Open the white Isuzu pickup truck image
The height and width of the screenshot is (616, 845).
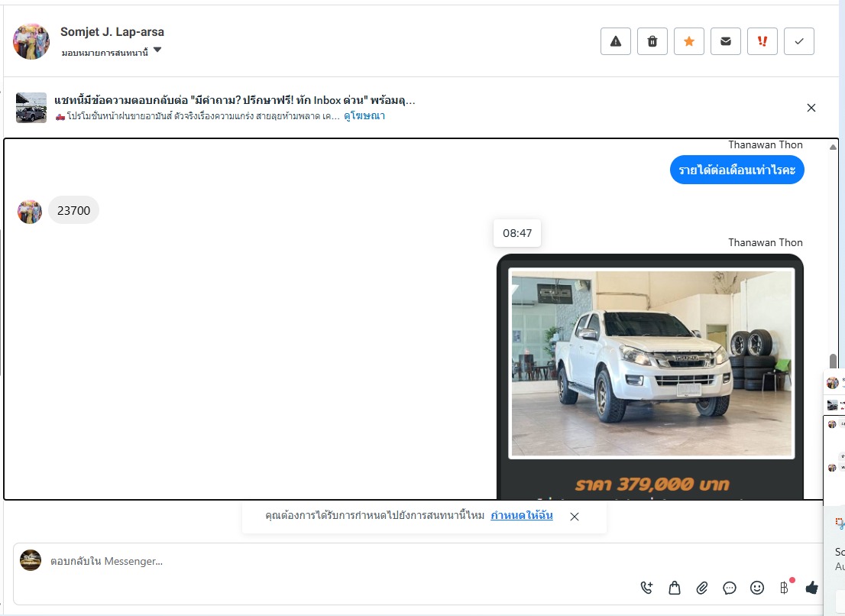(651, 363)
